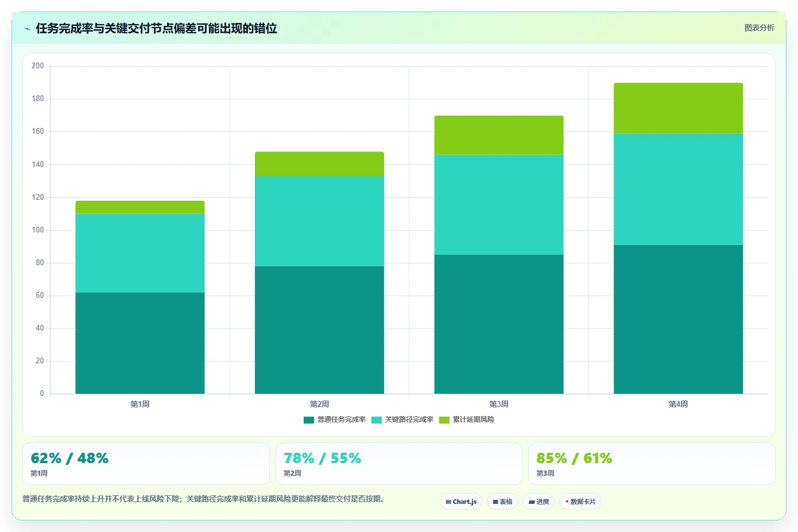Select the dark teal bar segment for 第3周
This screenshot has width=798, height=532.
(x=499, y=324)
